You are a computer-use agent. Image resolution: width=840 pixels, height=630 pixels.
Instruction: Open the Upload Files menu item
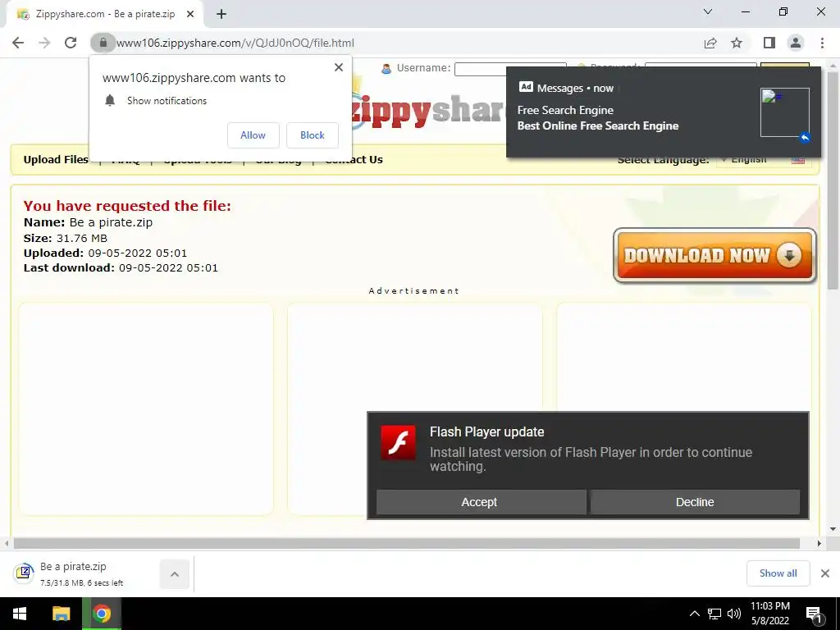56,160
